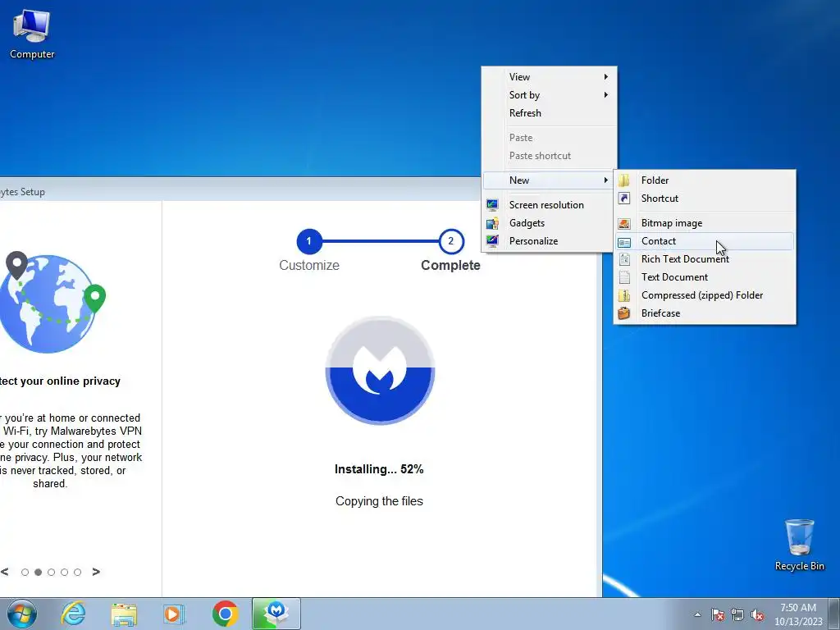Open Google Chrome from the taskbar

click(225, 614)
